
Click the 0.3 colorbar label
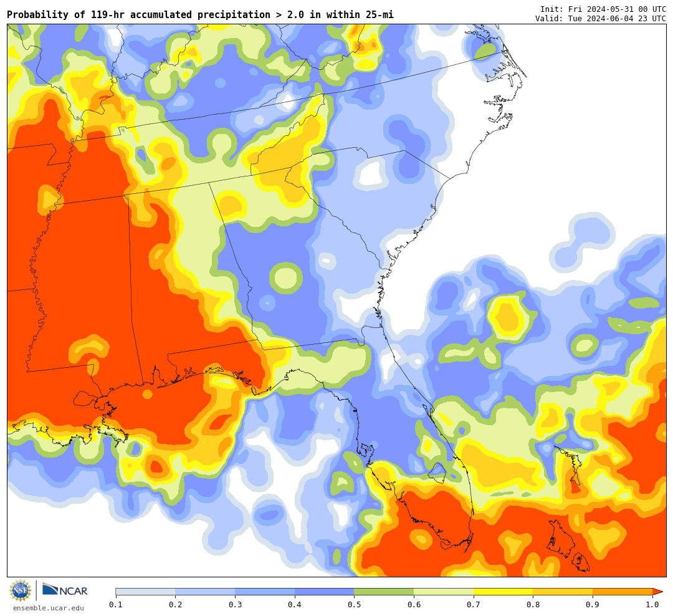coord(235,605)
